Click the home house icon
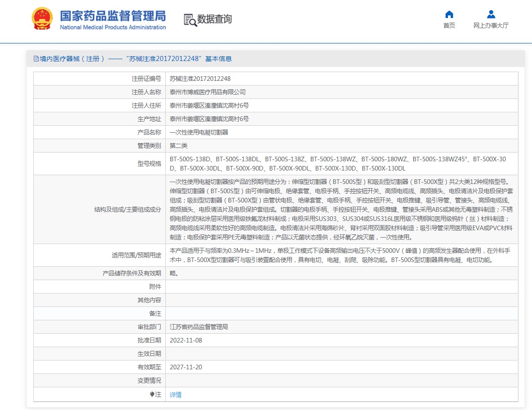Screen dimensions: 532x410 click(x=449, y=14)
